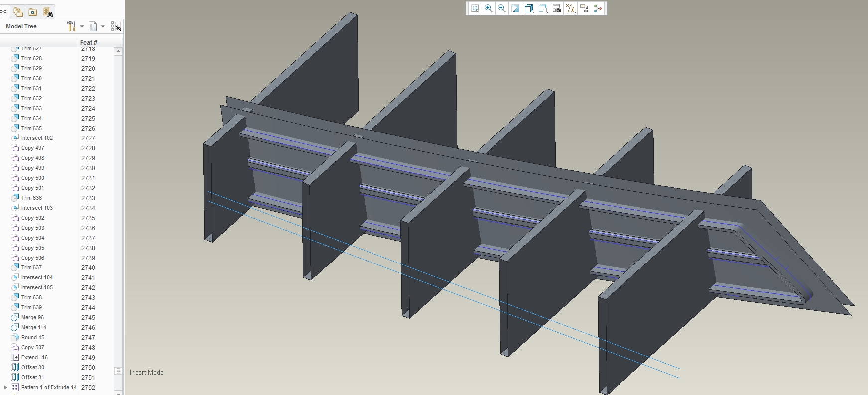Open the Datum Display Filters icon
Viewport: 868px width, 395px height.
(571, 8)
